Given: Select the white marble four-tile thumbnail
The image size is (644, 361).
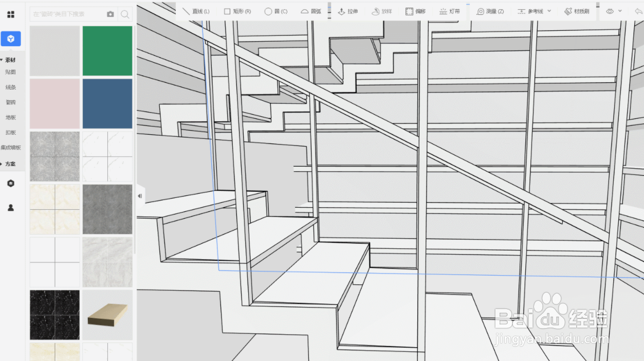Looking at the screenshot, I should [107, 156].
